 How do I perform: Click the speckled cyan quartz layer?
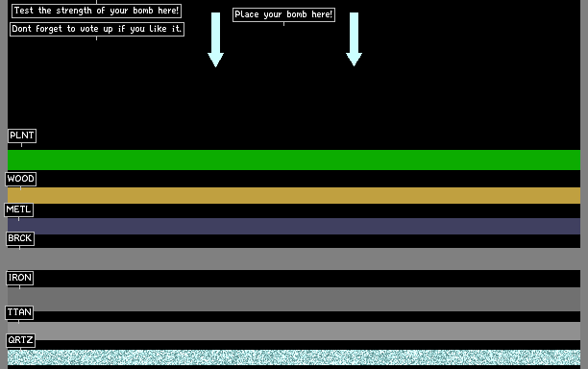(x=294, y=357)
